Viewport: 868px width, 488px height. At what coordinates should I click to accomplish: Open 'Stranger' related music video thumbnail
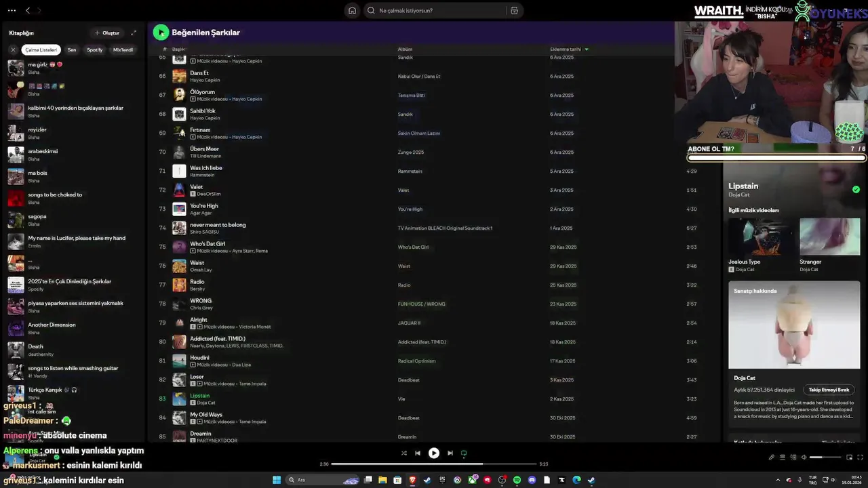[830, 237]
